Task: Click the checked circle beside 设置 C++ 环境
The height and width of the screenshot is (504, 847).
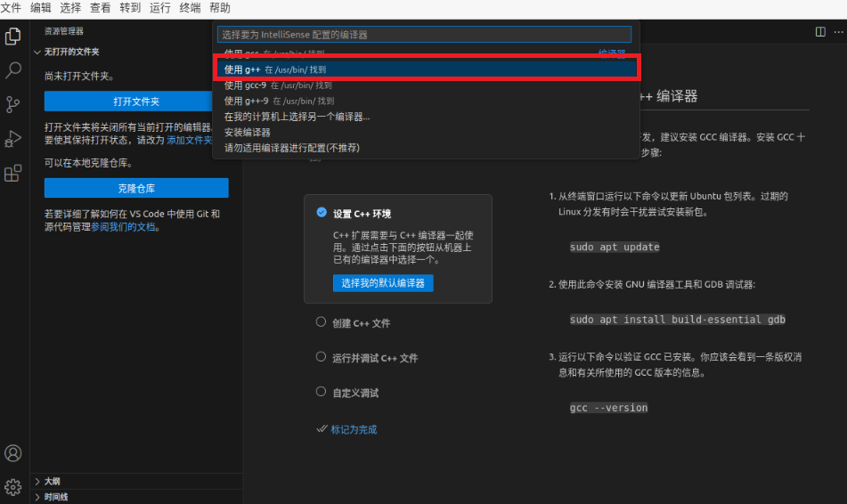Action: tap(322, 212)
